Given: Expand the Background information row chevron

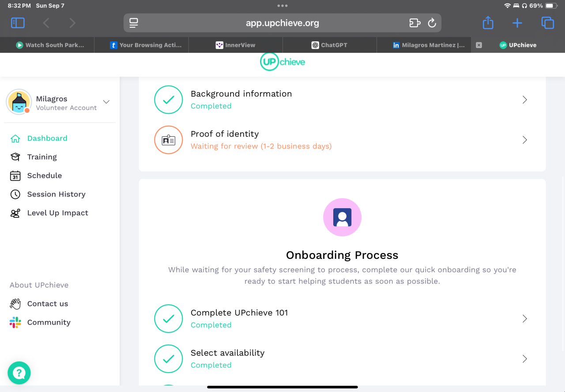Looking at the screenshot, I should point(525,100).
